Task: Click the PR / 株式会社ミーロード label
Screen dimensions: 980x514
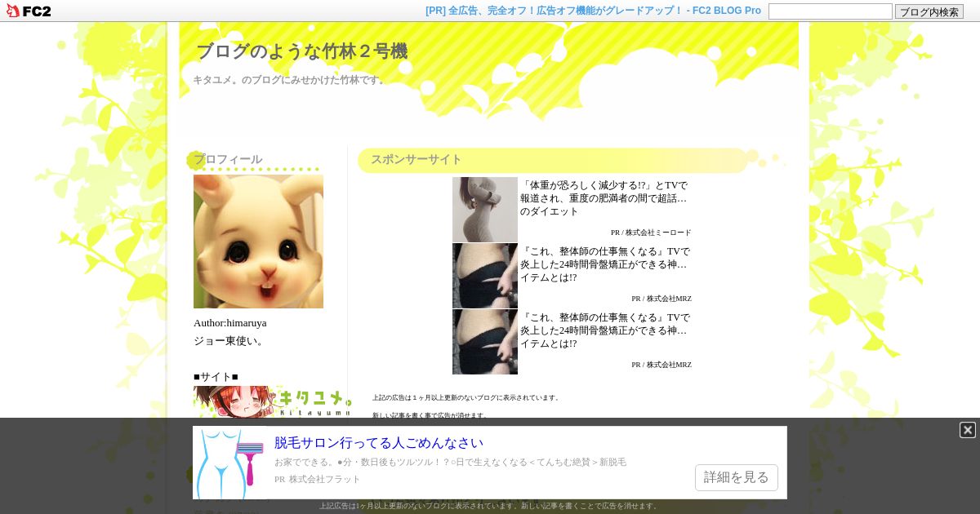Action: [651, 233]
